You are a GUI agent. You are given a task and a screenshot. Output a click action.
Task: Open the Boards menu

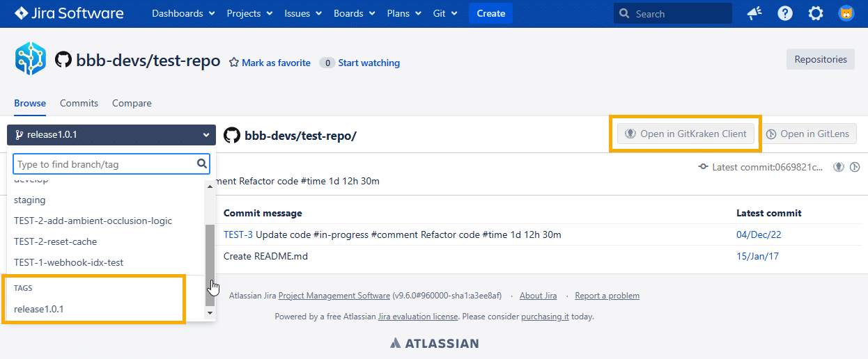(355, 13)
